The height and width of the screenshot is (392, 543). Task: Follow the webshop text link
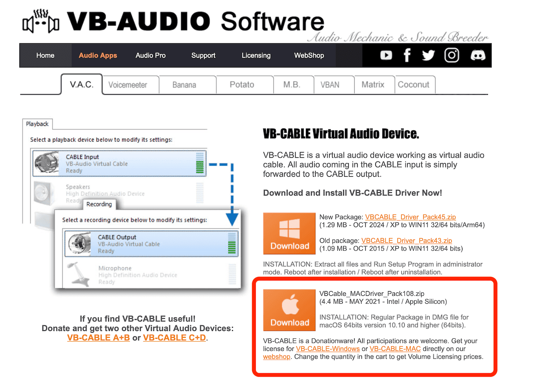click(x=277, y=357)
